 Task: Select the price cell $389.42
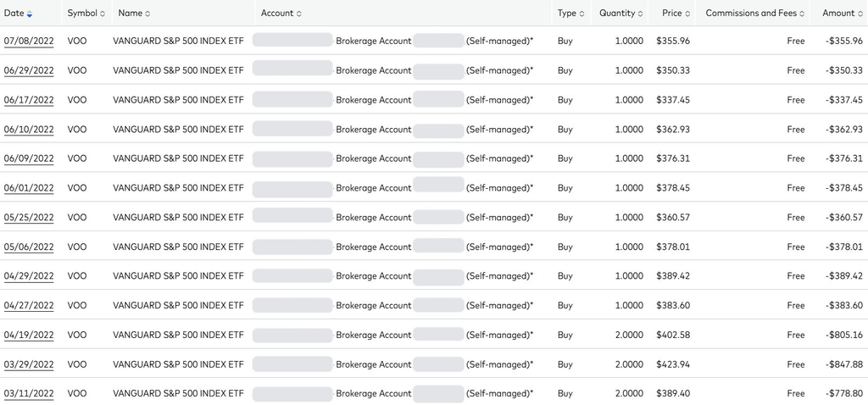(x=673, y=276)
